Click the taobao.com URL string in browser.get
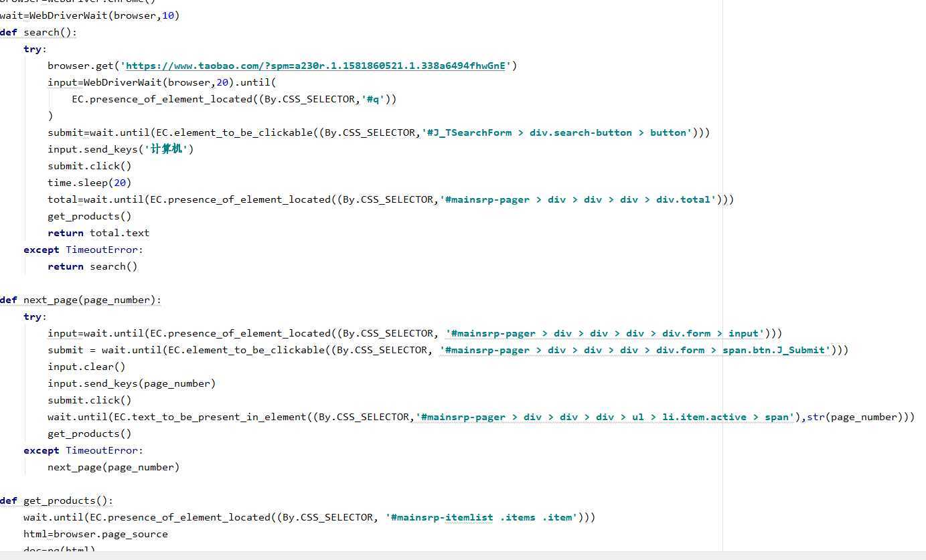This screenshot has width=926, height=560. pyautogui.click(x=315, y=66)
